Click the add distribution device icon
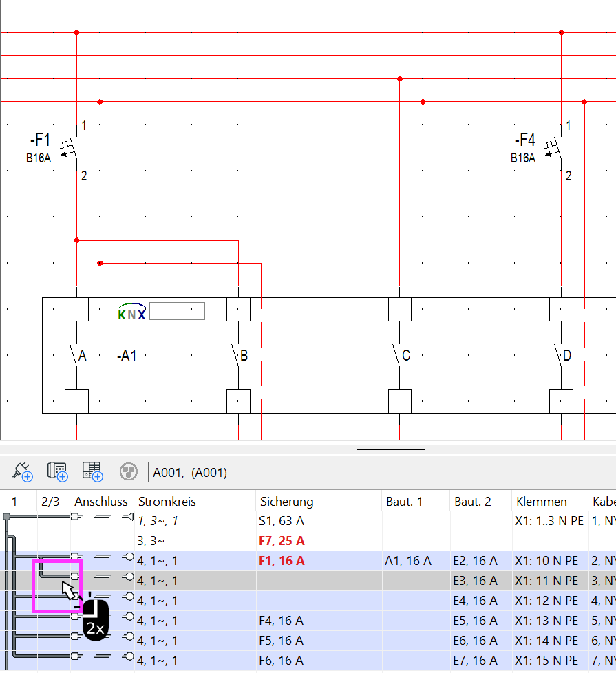Viewport: 616px width, 673px height. [x=58, y=471]
